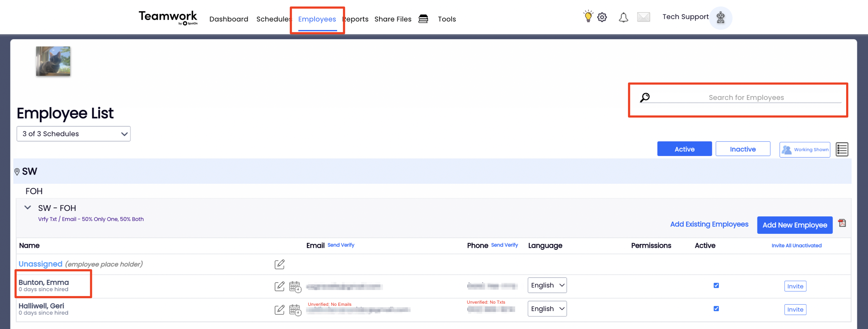Toggle Active checkbox for Bunton, Emma
This screenshot has width=868, height=329.
coord(716,285)
